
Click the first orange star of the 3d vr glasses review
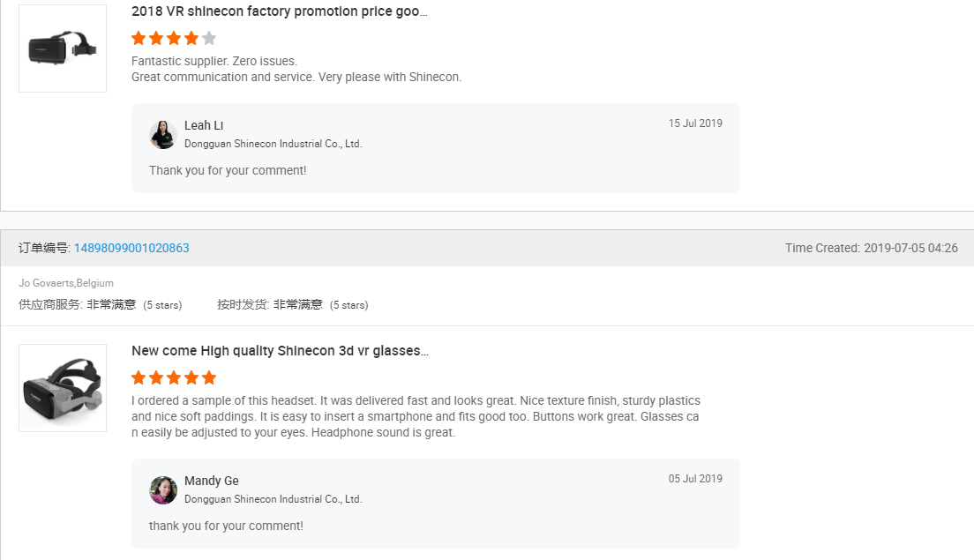tap(139, 377)
